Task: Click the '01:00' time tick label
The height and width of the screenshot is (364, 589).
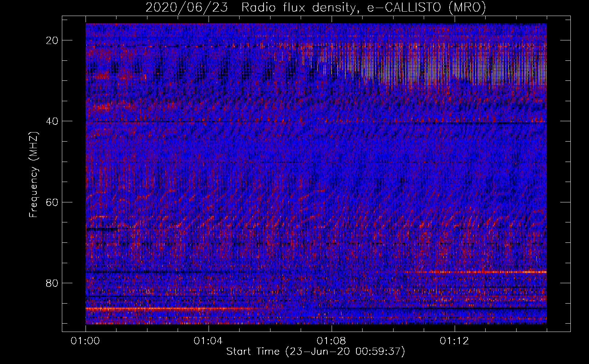Action: click(x=86, y=341)
